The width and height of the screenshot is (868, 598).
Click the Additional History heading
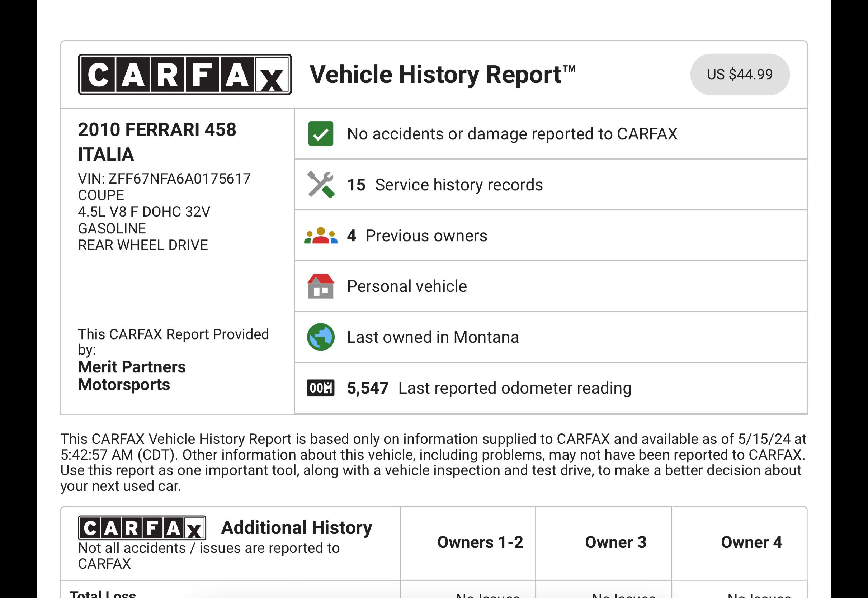pyautogui.click(x=297, y=528)
